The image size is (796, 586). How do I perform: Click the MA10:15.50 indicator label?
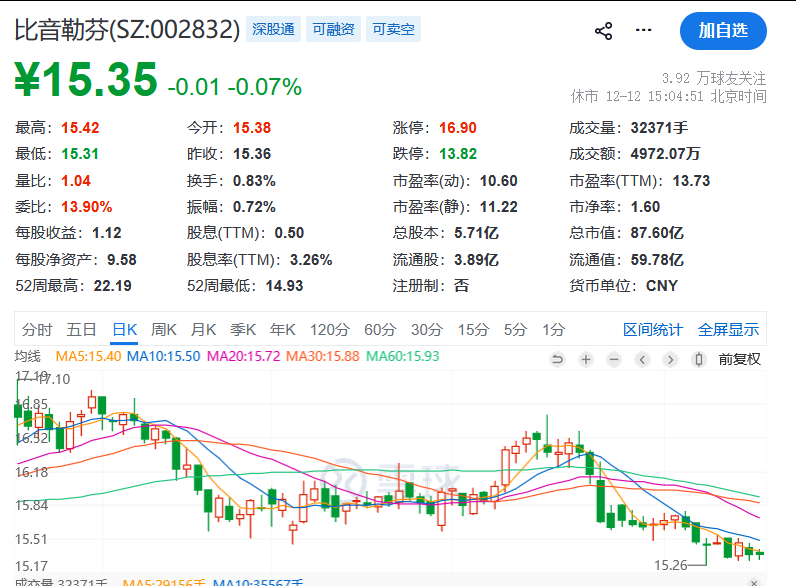163,356
